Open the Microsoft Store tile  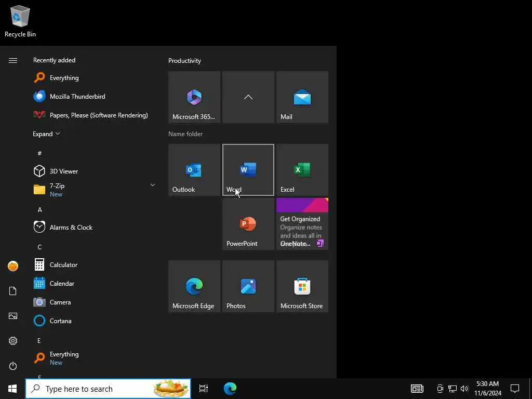point(302,286)
